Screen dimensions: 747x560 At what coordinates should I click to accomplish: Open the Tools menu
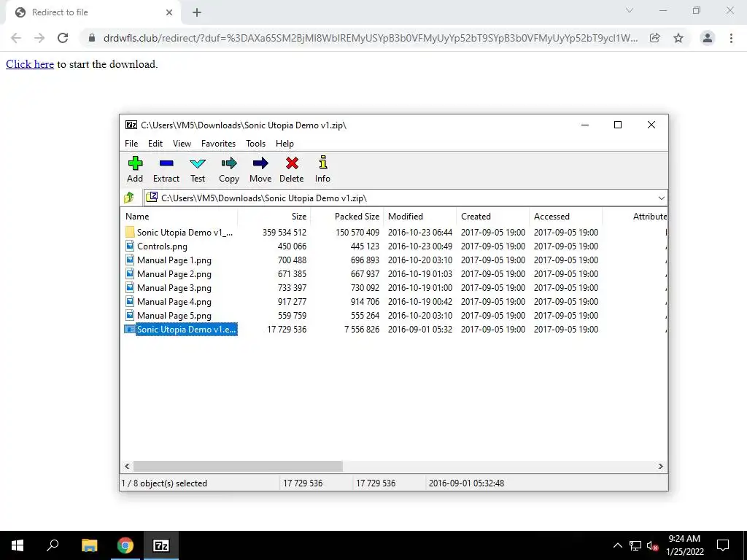(x=256, y=144)
